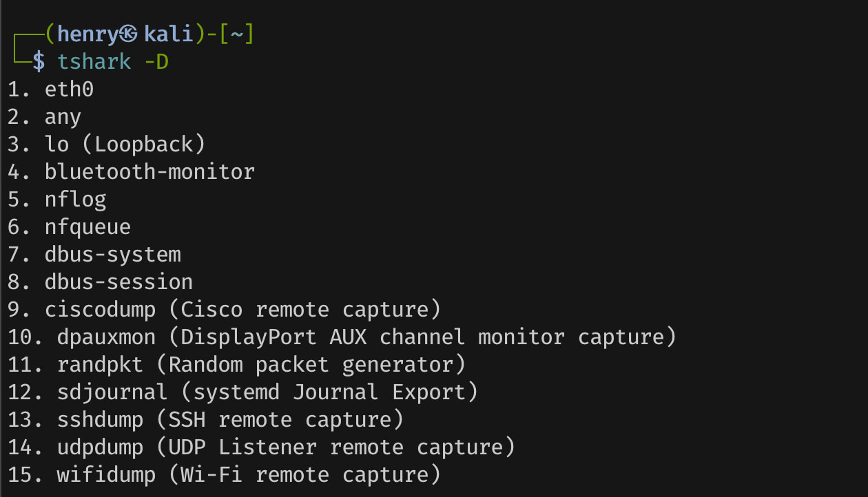868x497 pixels.
Task: Click the ciscodump Cisco remote capture line
Action: pyautogui.click(x=242, y=310)
